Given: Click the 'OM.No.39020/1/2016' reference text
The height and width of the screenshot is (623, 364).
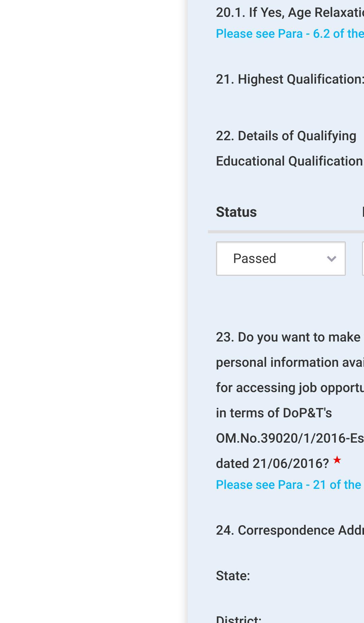Looking at the screenshot, I should 290,438.
